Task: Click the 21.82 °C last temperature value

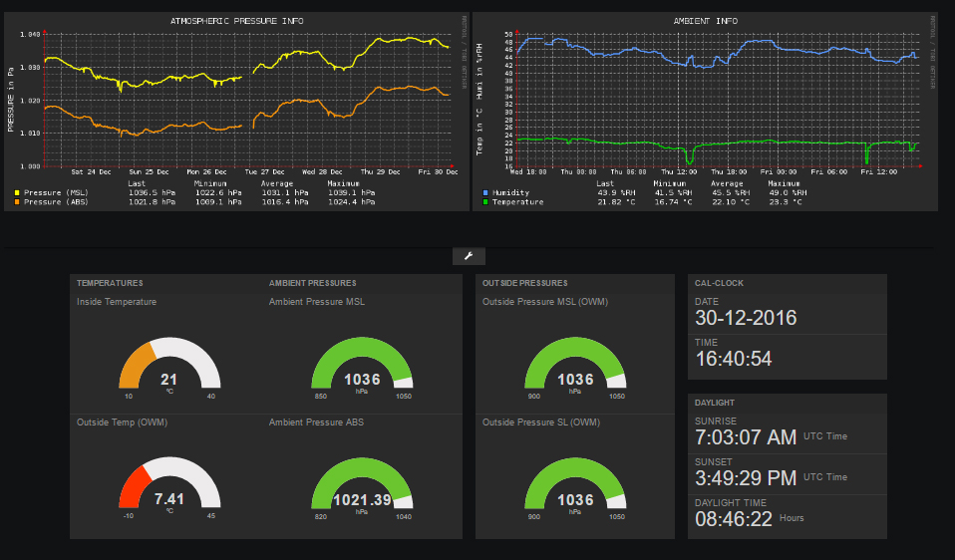Action: pos(616,202)
